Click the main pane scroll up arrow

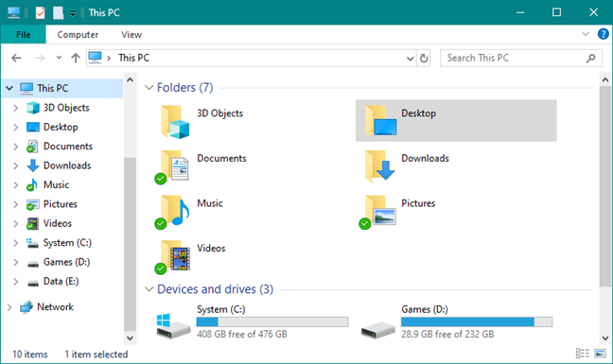point(605,79)
